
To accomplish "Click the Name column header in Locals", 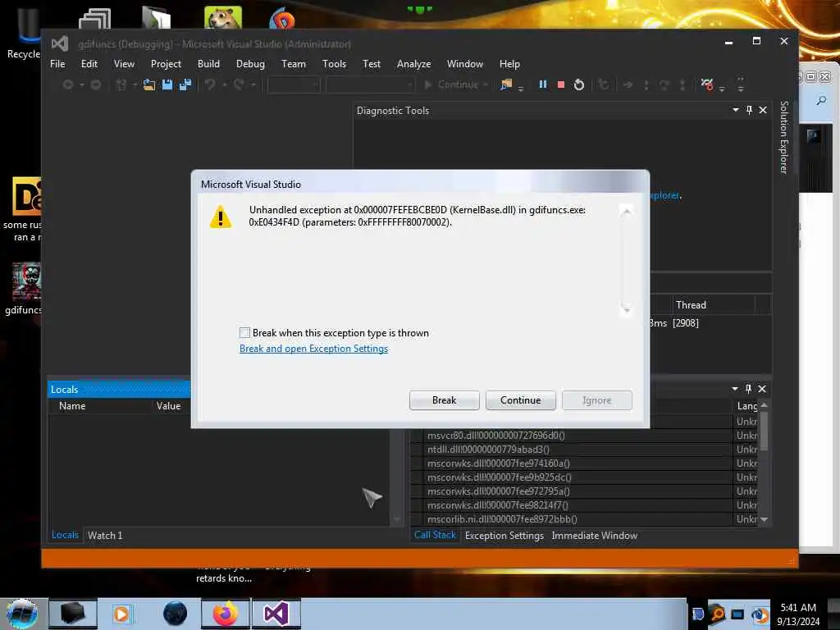I will pyautogui.click(x=72, y=406).
